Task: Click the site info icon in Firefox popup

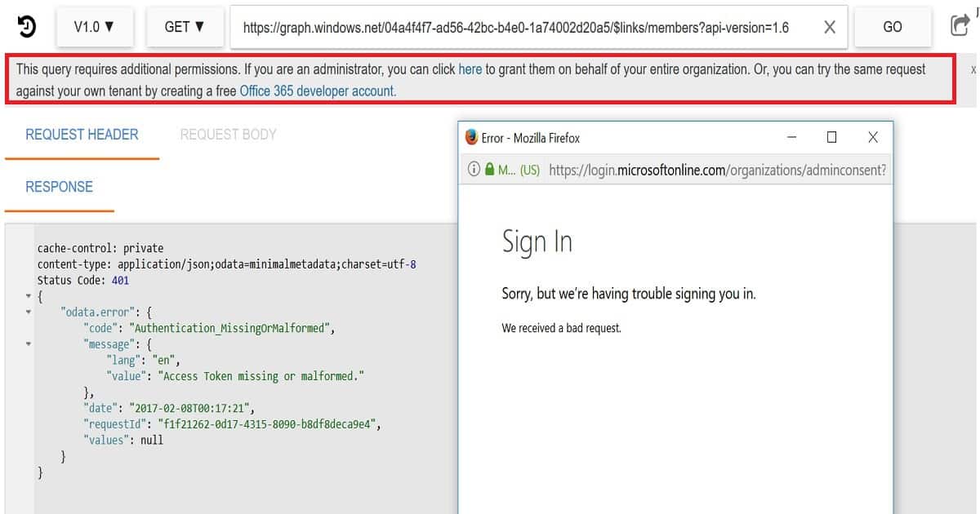Action: (473, 170)
